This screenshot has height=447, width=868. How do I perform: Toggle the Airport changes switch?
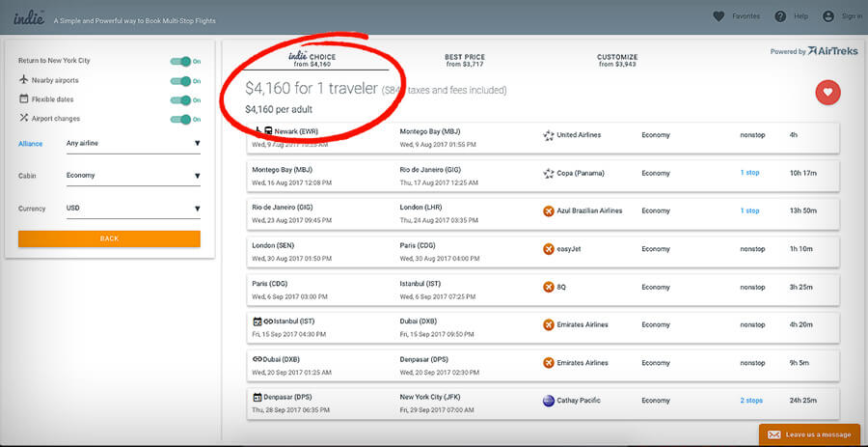point(181,119)
